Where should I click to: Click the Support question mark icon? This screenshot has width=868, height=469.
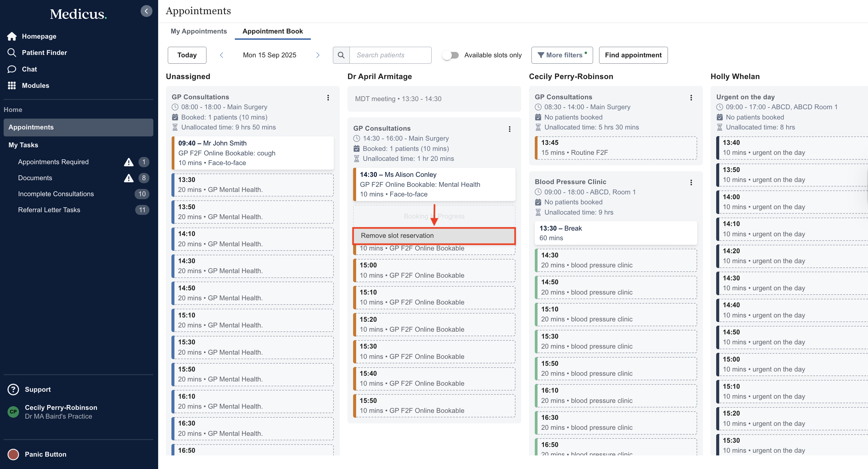coord(13,389)
